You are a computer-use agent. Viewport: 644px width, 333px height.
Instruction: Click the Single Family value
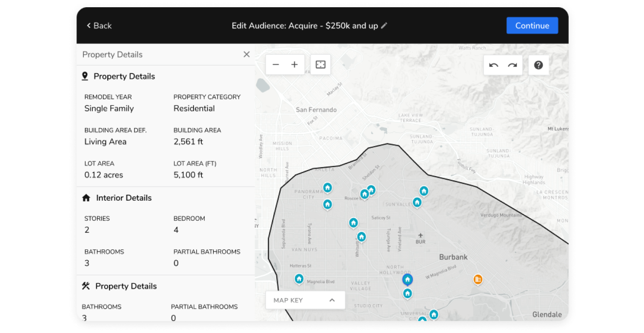click(x=109, y=108)
